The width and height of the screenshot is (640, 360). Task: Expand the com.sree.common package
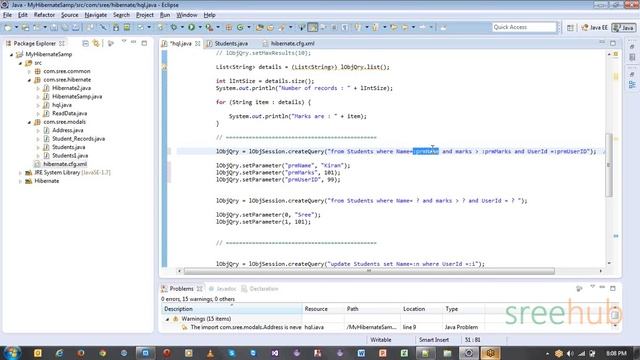pos(29,71)
